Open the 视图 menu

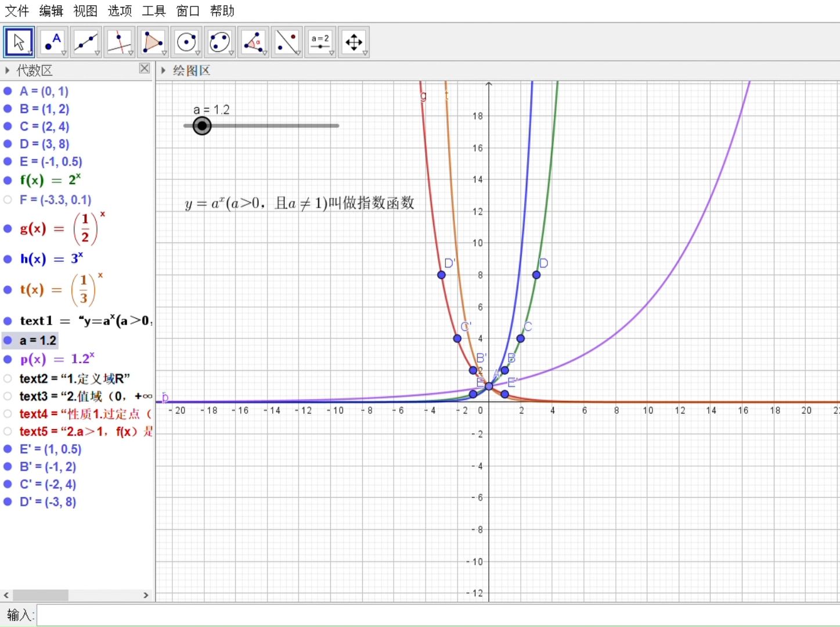tap(85, 10)
